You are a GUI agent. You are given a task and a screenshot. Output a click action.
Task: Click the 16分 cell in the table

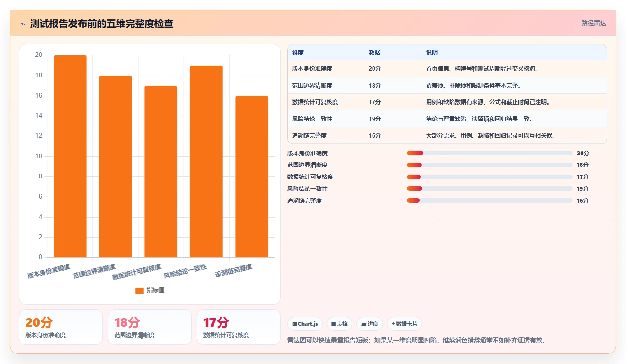coord(375,136)
